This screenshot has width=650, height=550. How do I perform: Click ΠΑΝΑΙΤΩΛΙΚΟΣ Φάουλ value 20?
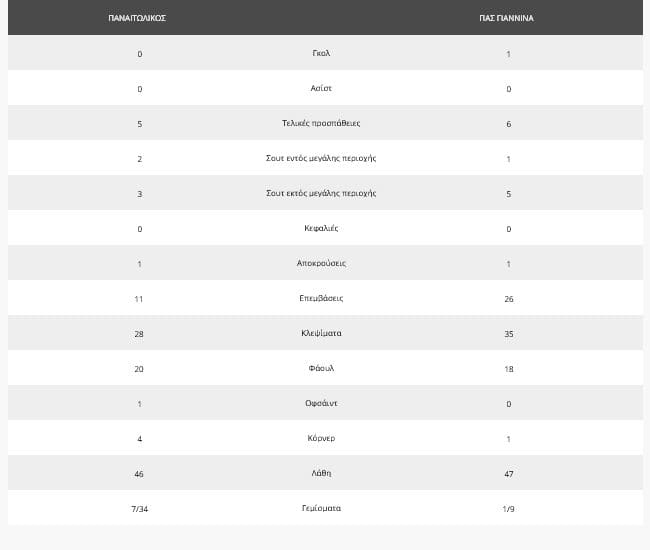139,369
